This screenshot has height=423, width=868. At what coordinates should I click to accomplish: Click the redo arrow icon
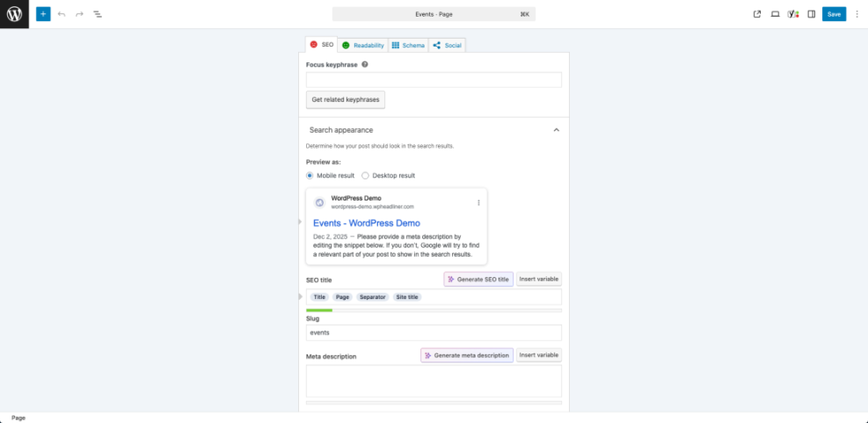tap(79, 14)
